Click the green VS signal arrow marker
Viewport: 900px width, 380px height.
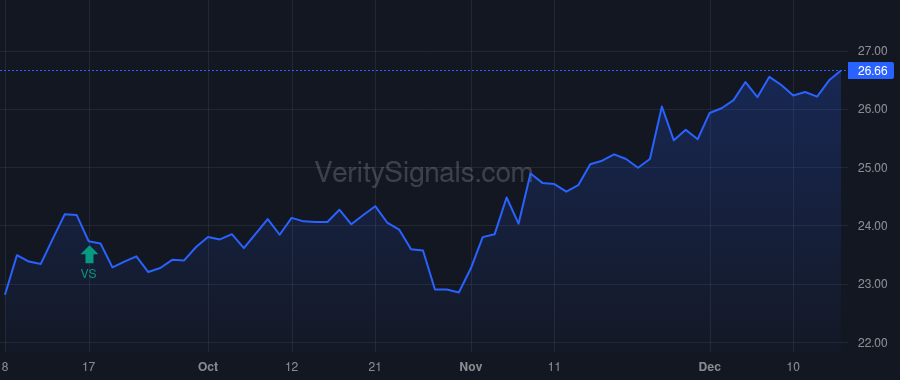point(89,254)
